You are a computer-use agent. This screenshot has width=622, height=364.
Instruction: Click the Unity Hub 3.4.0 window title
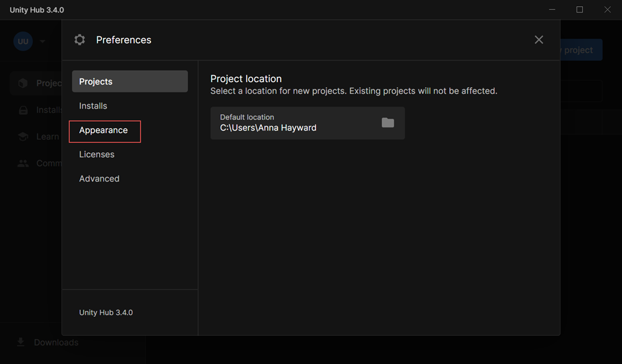click(x=37, y=10)
